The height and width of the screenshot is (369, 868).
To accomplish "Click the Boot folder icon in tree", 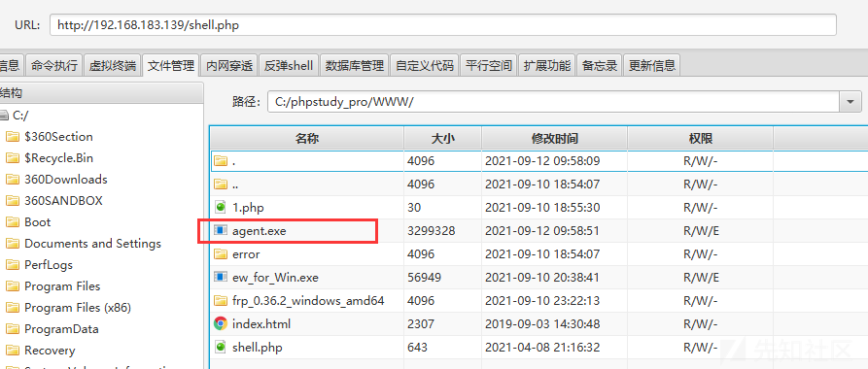I will tap(13, 222).
